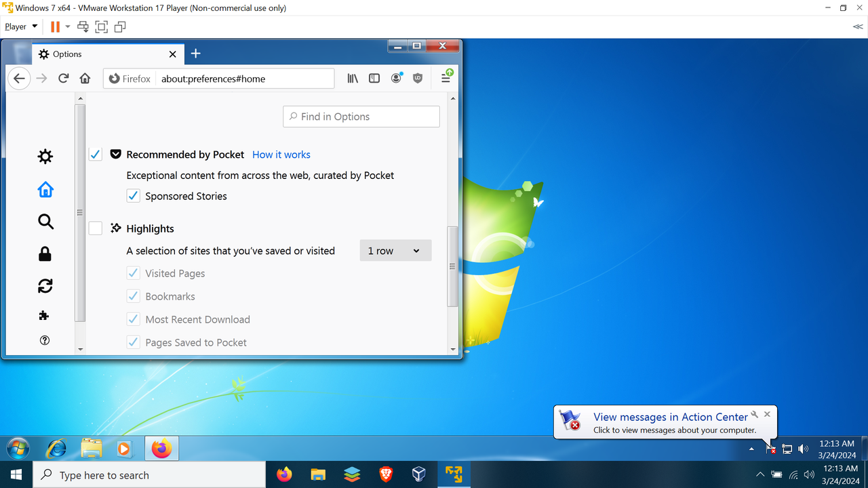This screenshot has width=868, height=488.
Task: Select Home category icon in sidebar
Action: (45, 189)
